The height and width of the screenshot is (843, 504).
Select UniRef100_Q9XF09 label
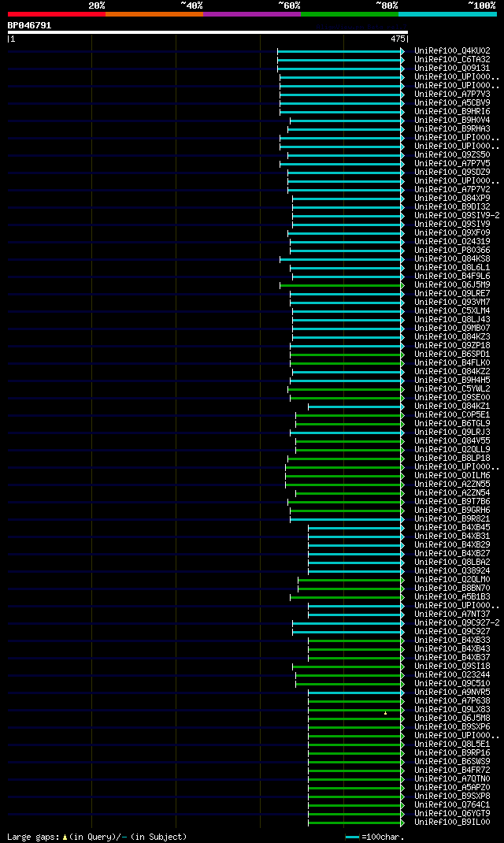point(452,232)
